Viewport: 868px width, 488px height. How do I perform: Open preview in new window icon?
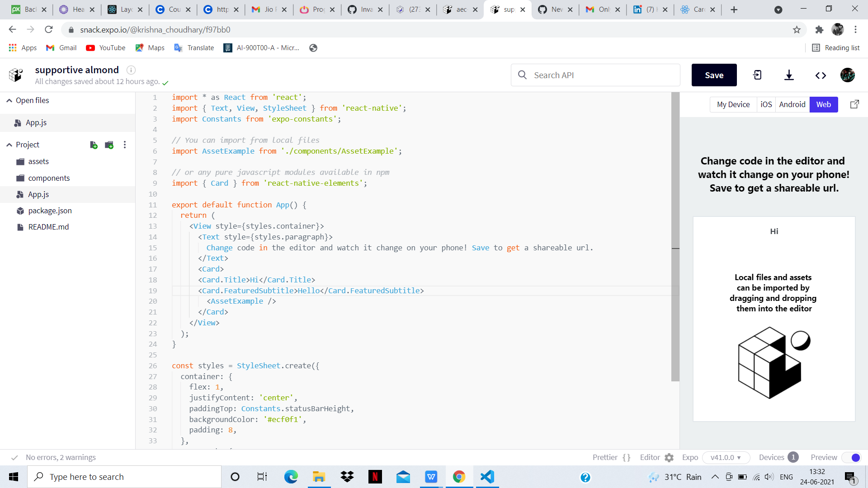(x=854, y=104)
